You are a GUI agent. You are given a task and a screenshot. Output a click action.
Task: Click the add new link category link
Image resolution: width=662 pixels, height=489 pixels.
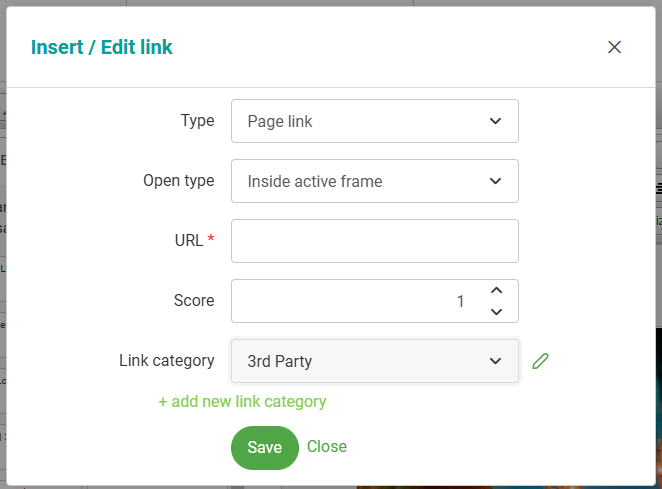242,402
